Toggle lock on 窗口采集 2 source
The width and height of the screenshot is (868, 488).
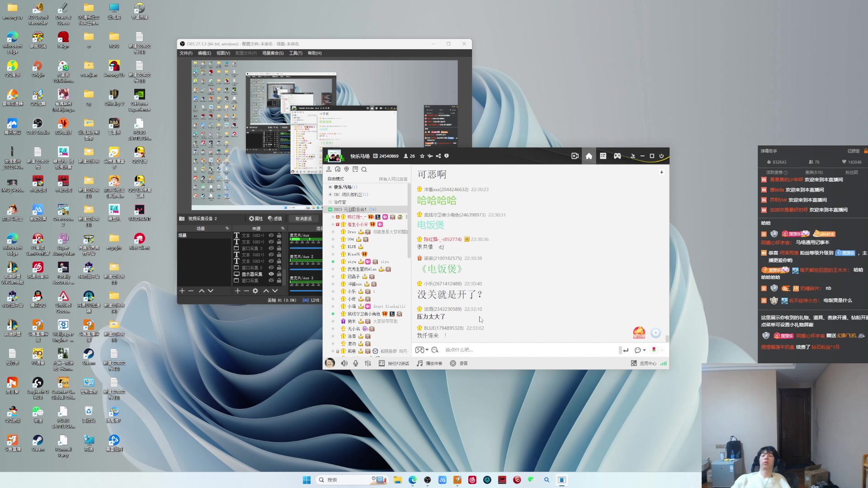[x=279, y=267]
